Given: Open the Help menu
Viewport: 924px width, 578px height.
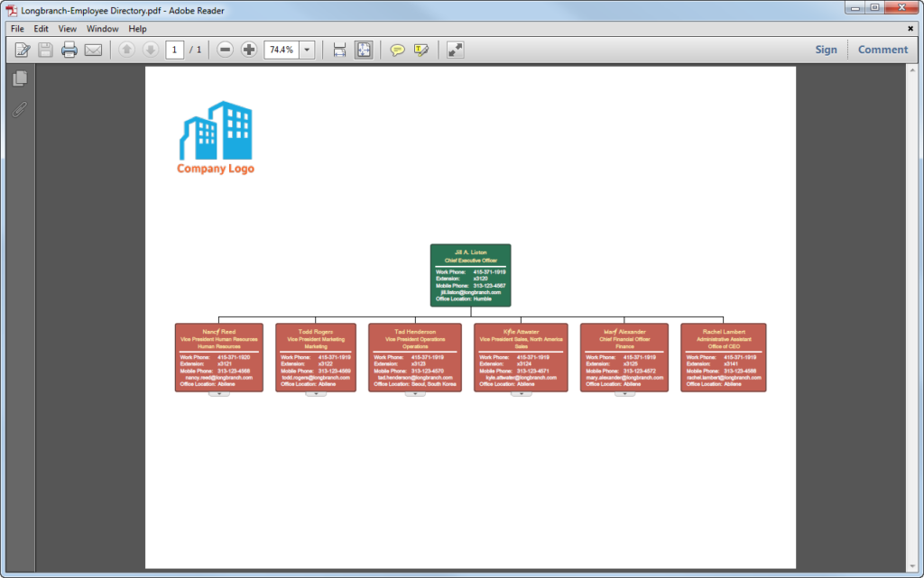Looking at the screenshot, I should (x=137, y=29).
